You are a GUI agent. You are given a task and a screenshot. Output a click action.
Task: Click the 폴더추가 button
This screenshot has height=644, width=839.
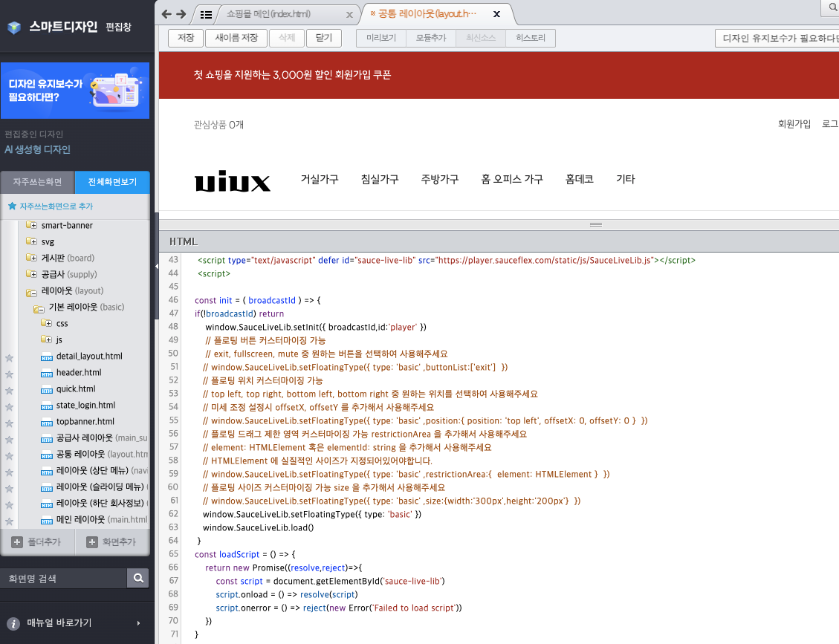(37, 541)
